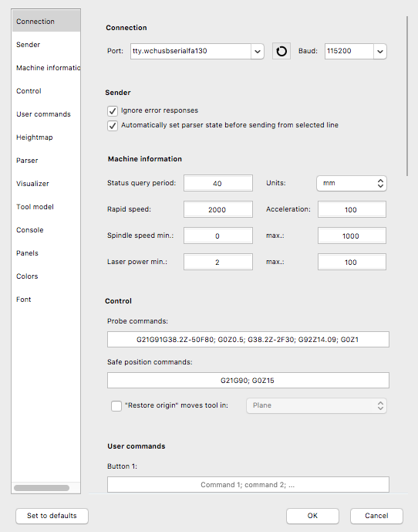This screenshot has height=532, width=418.
Task: Open the Units mm dropdown
Action: click(352, 183)
